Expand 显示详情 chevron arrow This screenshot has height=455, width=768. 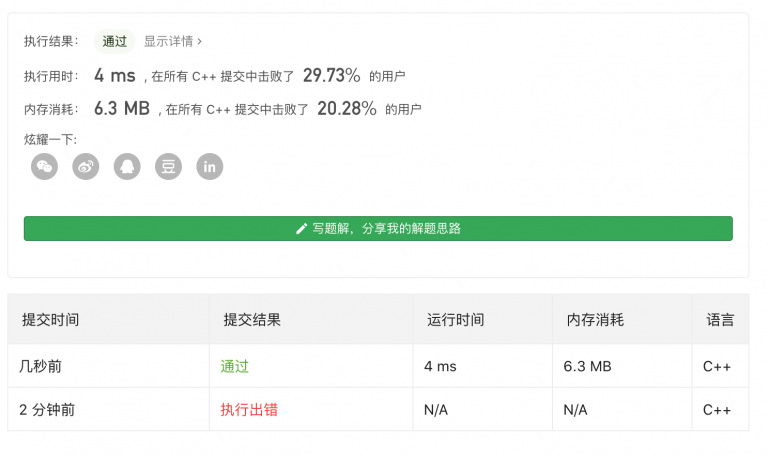pos(199,42)
